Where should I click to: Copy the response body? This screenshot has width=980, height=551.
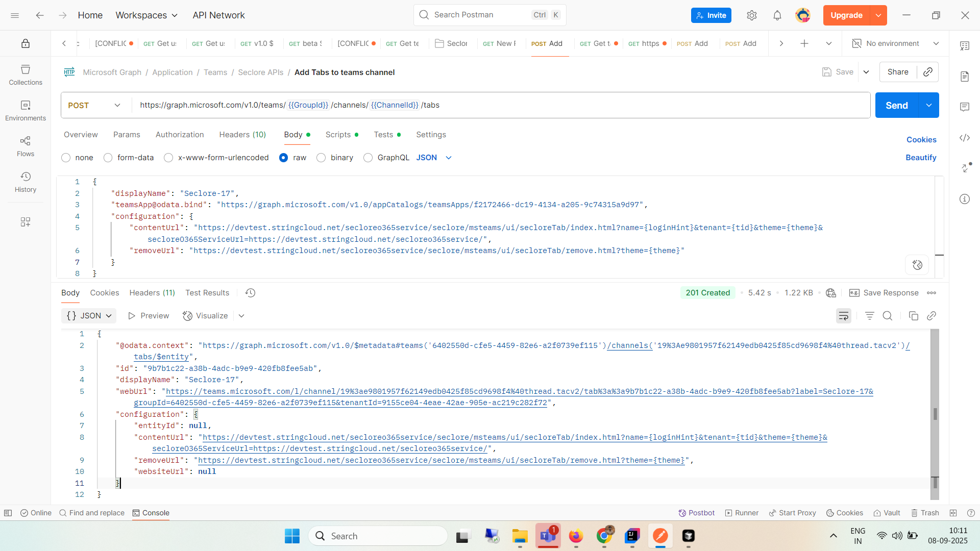pos(914,316)
